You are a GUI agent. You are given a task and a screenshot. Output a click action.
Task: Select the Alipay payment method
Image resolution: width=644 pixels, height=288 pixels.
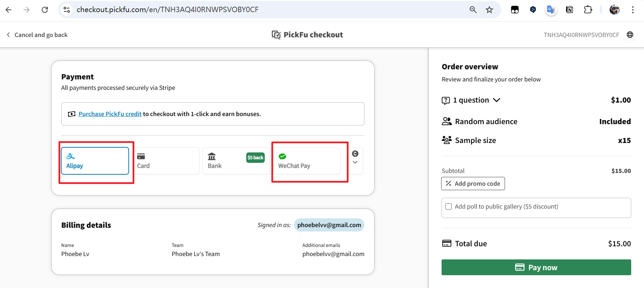[95, 161]
